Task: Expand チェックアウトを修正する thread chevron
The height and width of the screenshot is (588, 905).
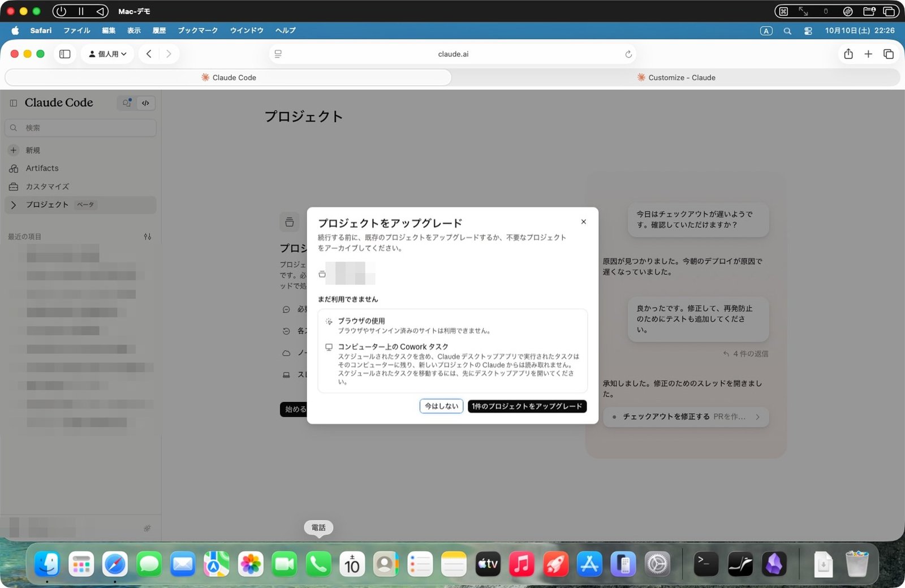Action: click(x=758, y=417)
